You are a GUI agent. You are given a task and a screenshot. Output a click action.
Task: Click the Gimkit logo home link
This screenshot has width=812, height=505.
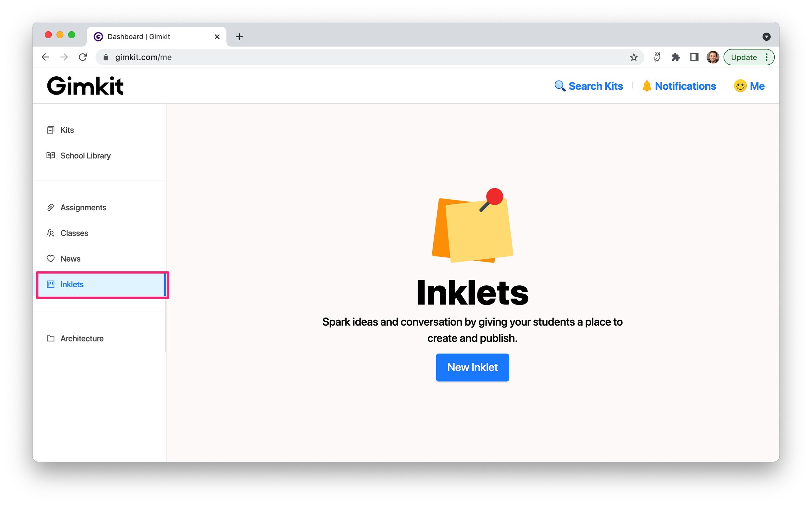(x=85, y=86)
